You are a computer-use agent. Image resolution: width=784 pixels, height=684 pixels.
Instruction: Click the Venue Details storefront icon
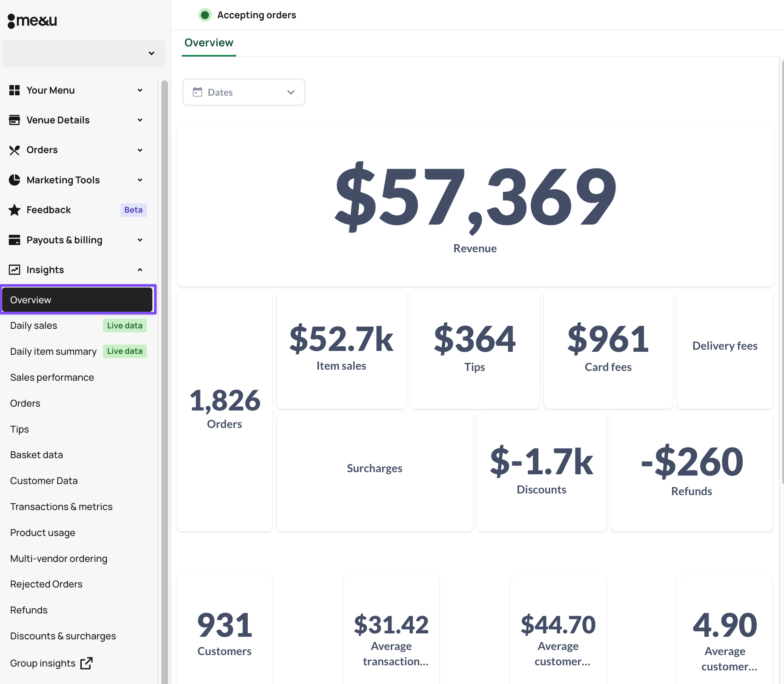[x=14, y=120]
